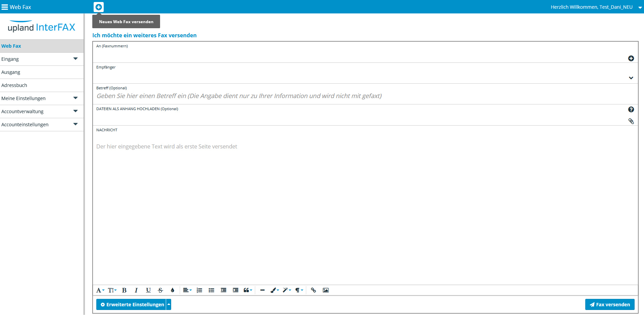Image resolution: width=644 pixels, height=315 pixels.
Task: Click the plus icon to compose new fax
Action: tap(99, 7)
